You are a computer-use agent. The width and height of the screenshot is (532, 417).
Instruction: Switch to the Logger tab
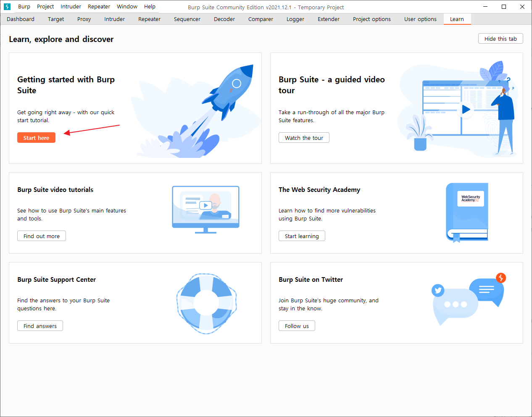click(295, 19)
